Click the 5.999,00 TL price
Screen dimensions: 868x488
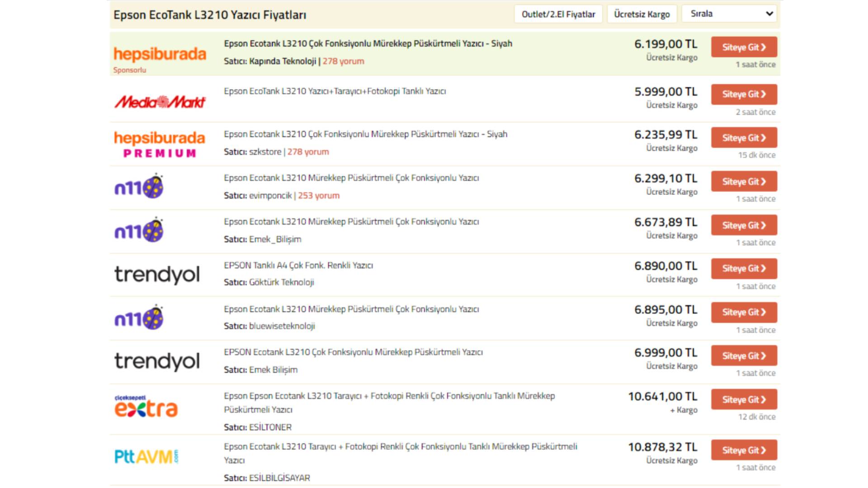pos(665,92)
